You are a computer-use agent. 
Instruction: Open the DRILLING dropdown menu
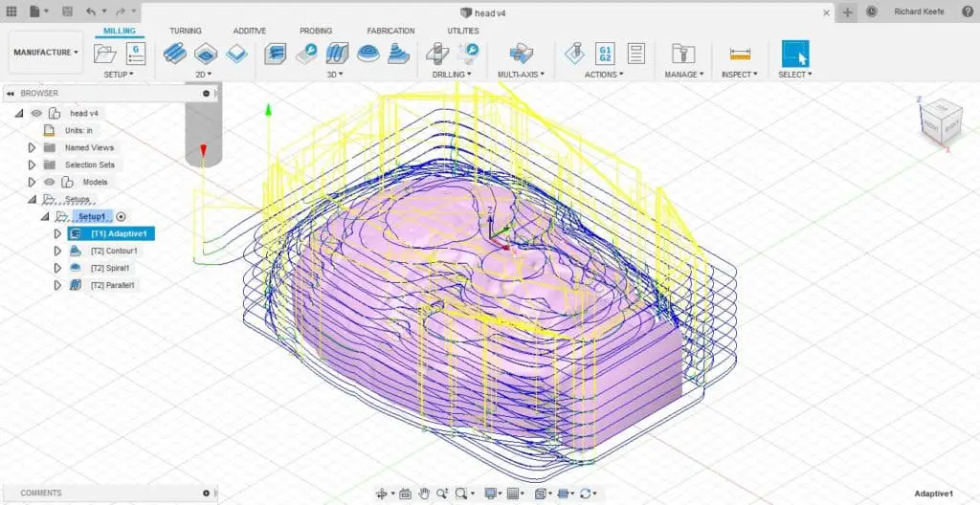(x=452, y=75)
